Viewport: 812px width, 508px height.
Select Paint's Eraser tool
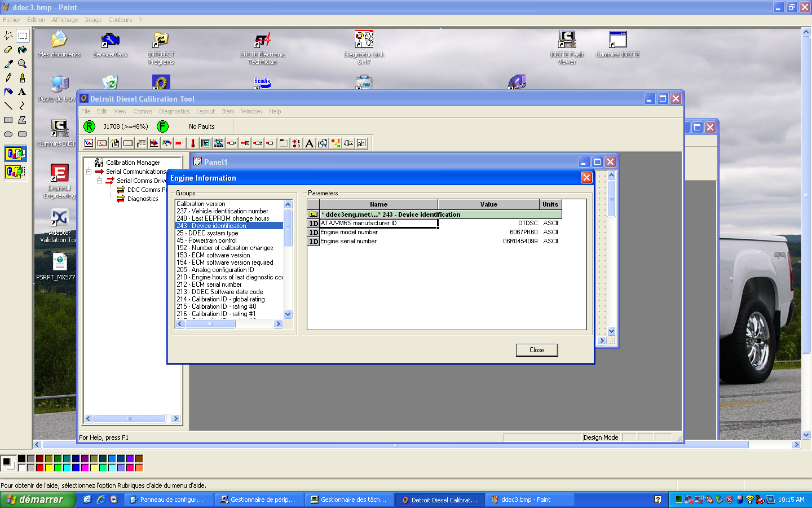click(8, 50)
